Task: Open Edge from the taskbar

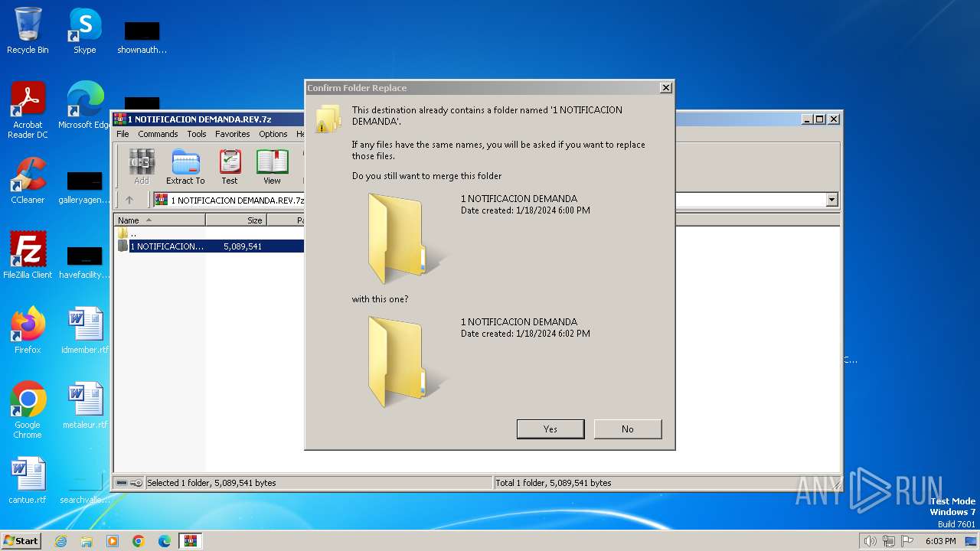Action: tap(165, 541)
